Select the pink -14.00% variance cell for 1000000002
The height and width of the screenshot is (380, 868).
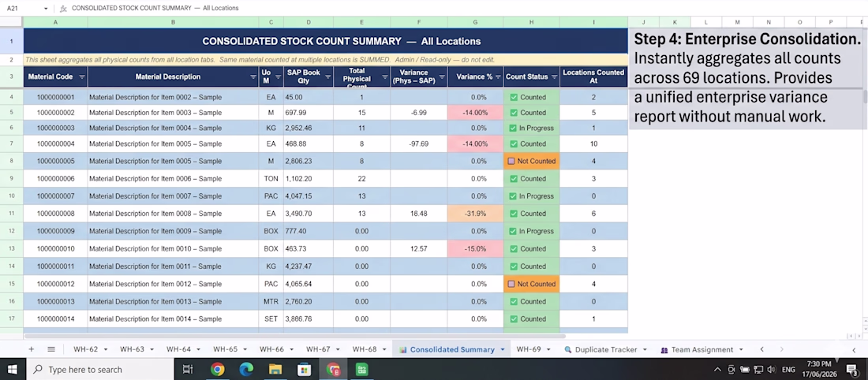click(476, 113)
